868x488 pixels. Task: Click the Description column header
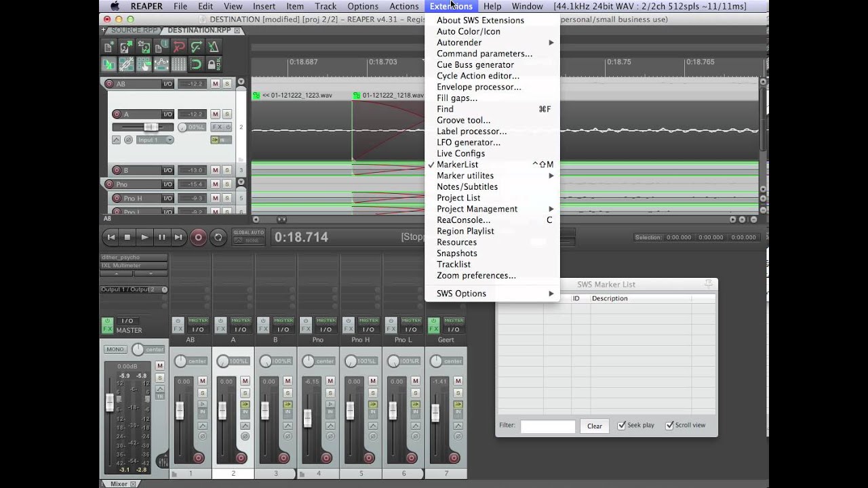point(640,298)
